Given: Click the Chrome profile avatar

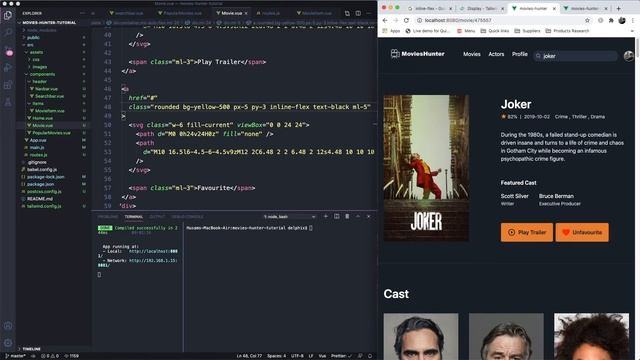Looking at the screenshot, I should [622, 20].
